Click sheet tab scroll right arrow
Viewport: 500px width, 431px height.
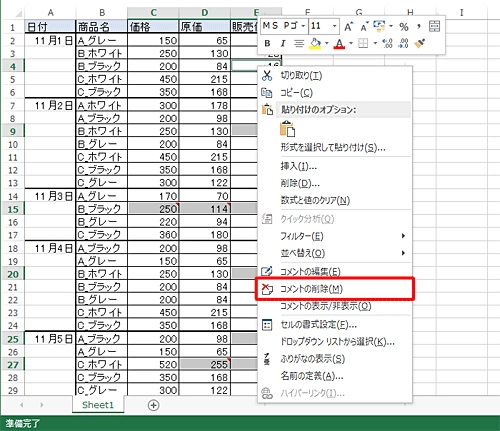click(x=42, y=405)
